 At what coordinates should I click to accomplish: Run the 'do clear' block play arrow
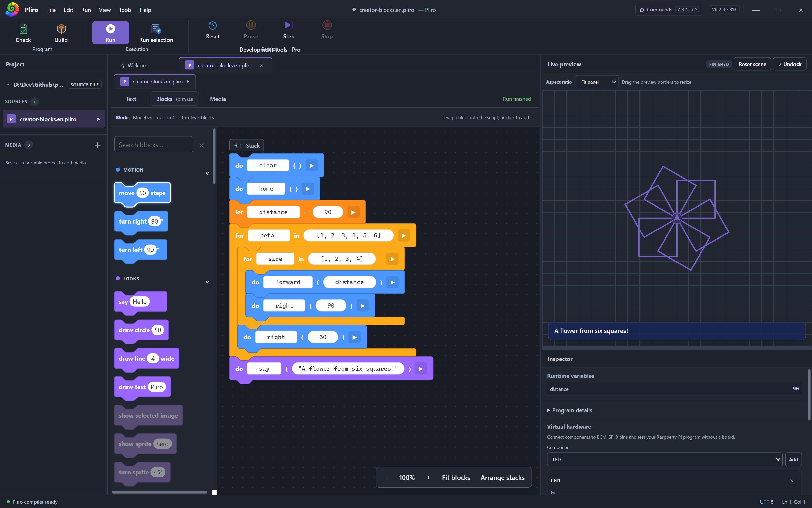click(x=311, y=166)
